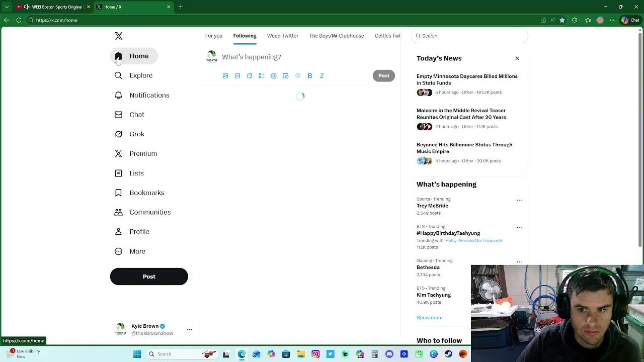Screen dimensions: 644x362
Task: Go to Premium in sidebar
Action: [136, 153]
